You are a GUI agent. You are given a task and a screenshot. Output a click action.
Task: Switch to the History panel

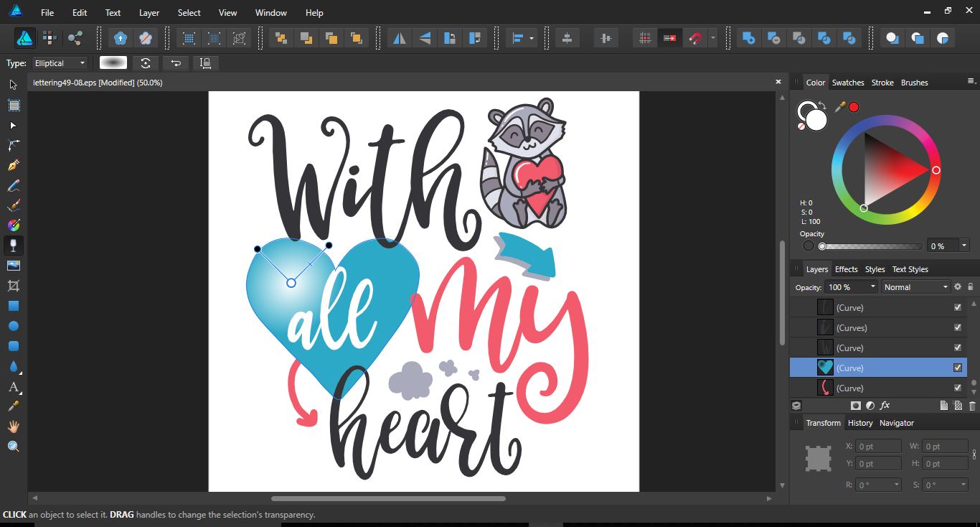click(x=860, y=423)
